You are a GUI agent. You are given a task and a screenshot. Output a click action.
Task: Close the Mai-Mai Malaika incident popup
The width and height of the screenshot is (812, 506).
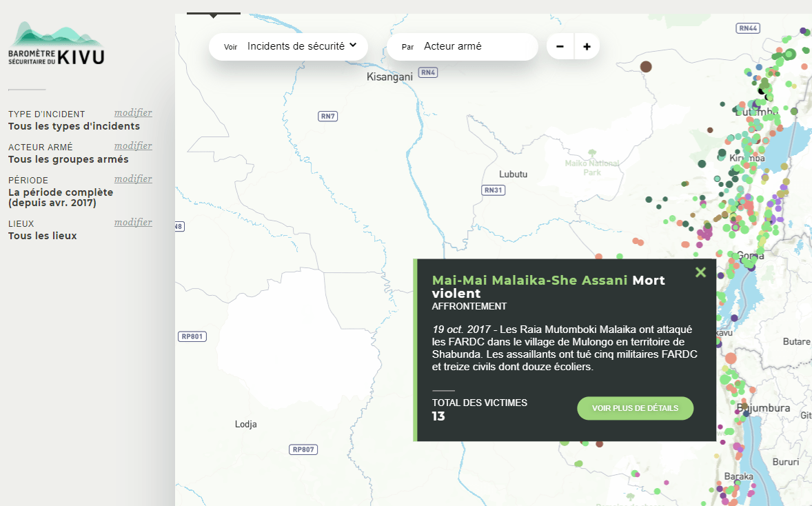(x=700, y=272)
